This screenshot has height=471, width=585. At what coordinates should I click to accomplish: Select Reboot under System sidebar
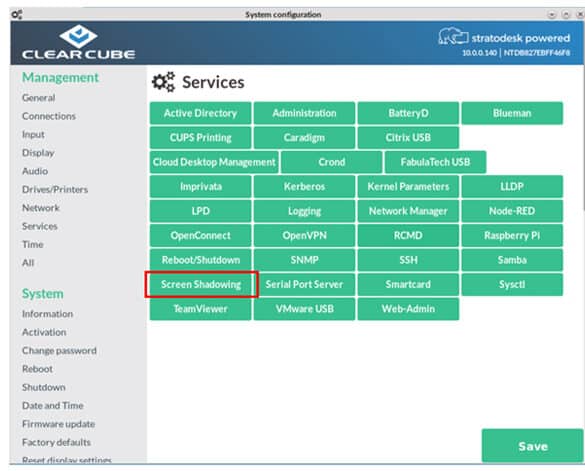point(37,369)
